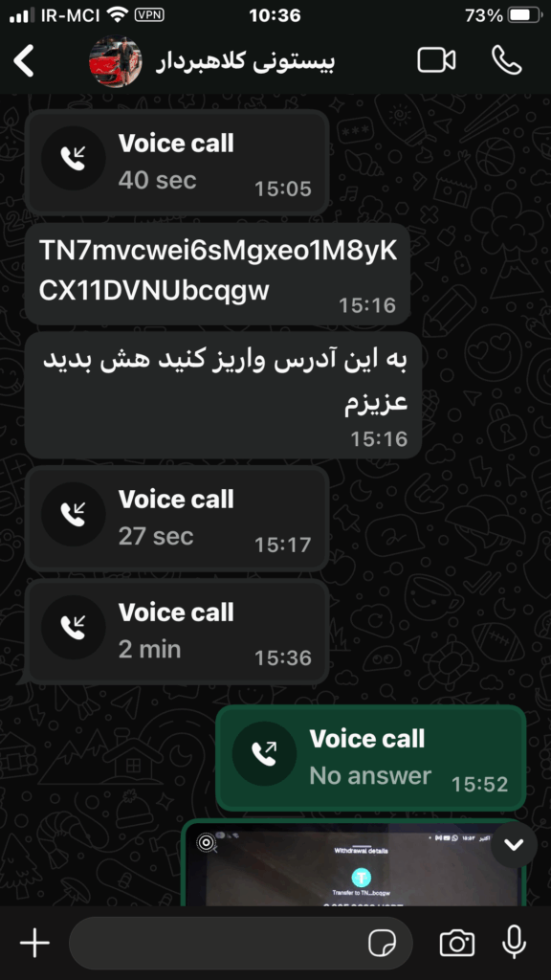Open attachments with the plus icon
This screenshot has width=551, height=980.
point(34,942)
